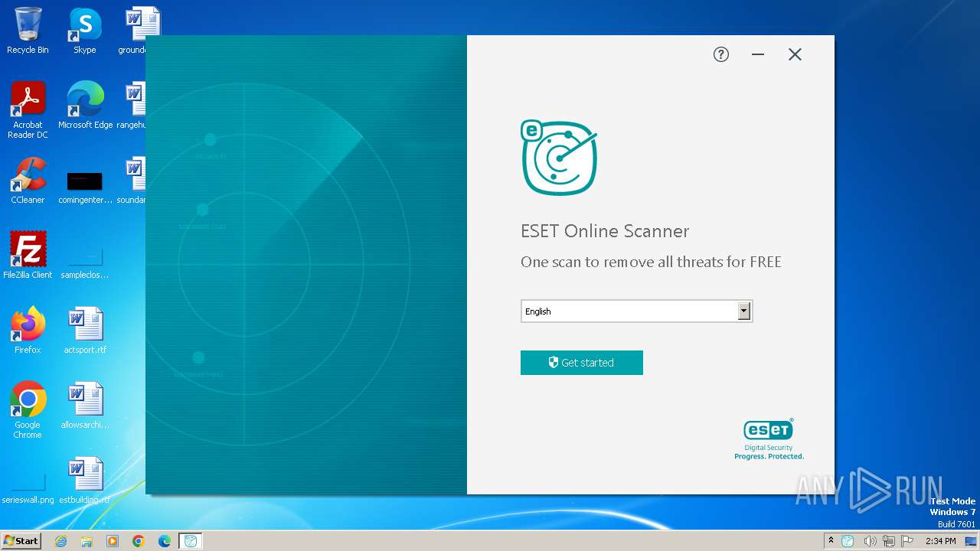Open Google Chrome desktop shortcut
Viewport: 980px width, 551px height.
click(x=28, y=410)
